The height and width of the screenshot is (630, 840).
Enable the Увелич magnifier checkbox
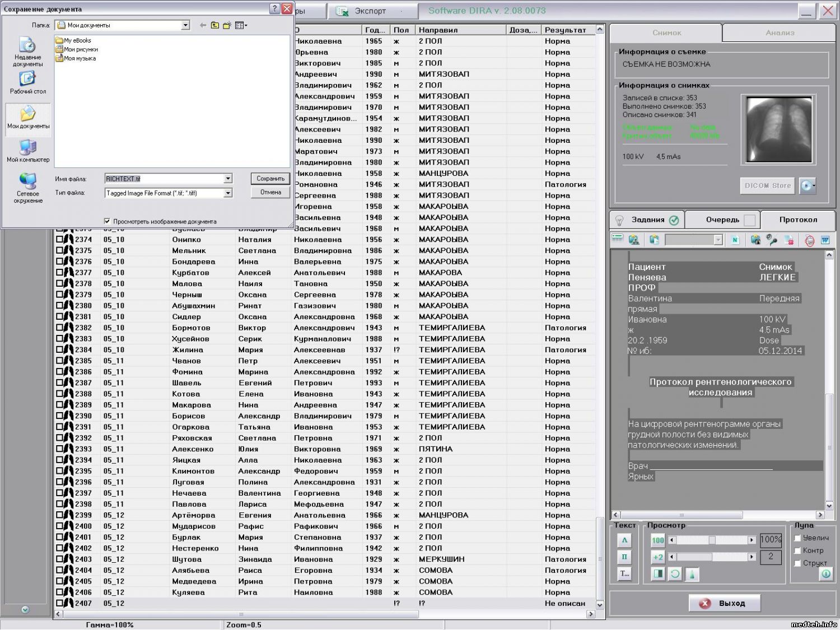[x=797, y=538]
